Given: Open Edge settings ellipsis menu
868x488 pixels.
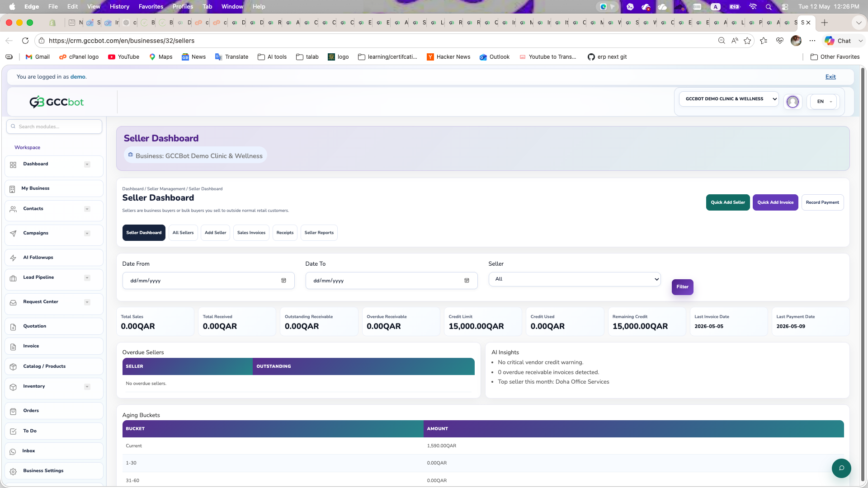Looking at the screenshot, I should [x=812, y=41].
